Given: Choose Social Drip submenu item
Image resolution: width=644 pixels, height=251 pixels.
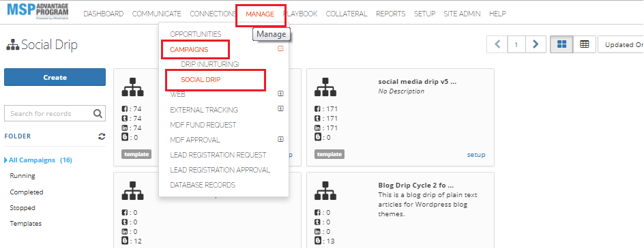Looking at the screenshot, I should coord(201,80).
